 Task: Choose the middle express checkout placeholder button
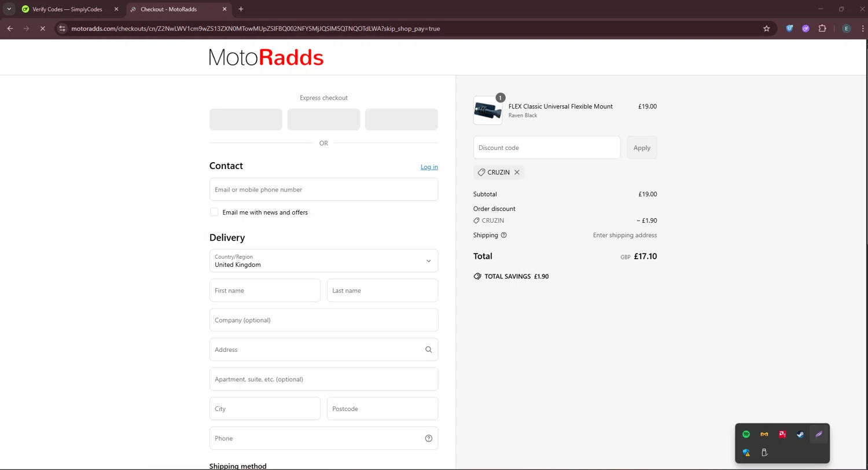pyautogui.click(x=323, y=119)
